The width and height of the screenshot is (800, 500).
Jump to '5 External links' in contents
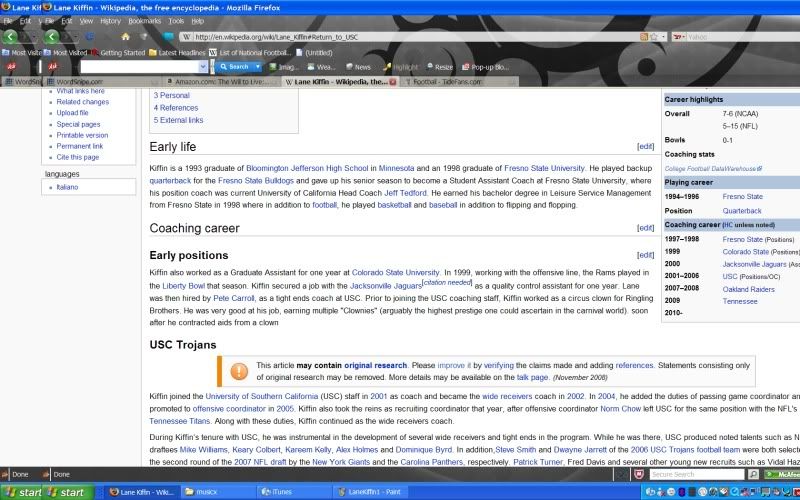tap(178, 120)
